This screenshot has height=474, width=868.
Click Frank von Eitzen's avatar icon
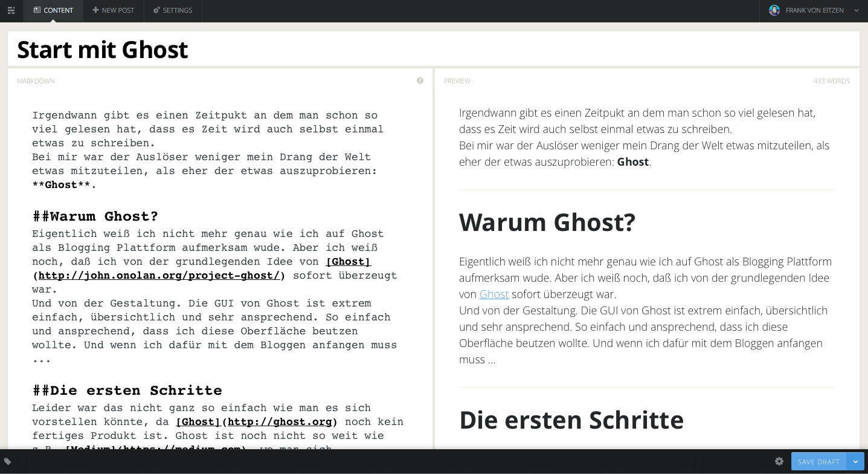coord(774,10)
